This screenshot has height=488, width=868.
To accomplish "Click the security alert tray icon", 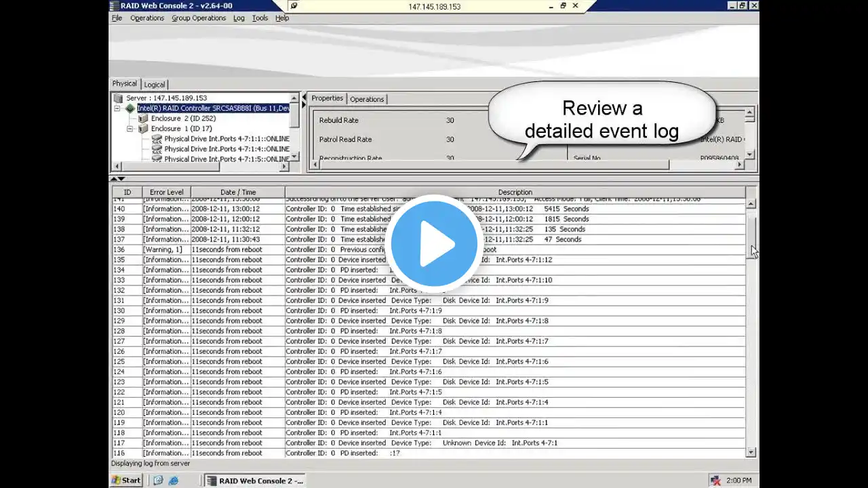I will point(715,481).
